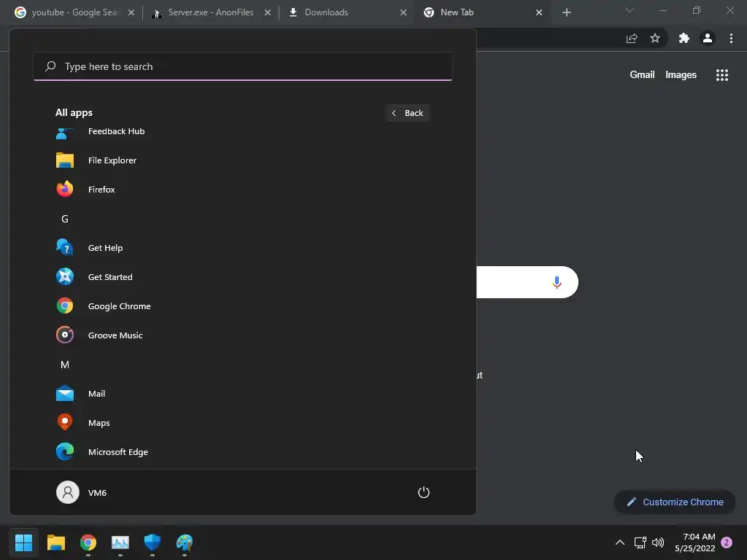
Task: Jump to letter M section header
Action: click(x=65, y=365)
